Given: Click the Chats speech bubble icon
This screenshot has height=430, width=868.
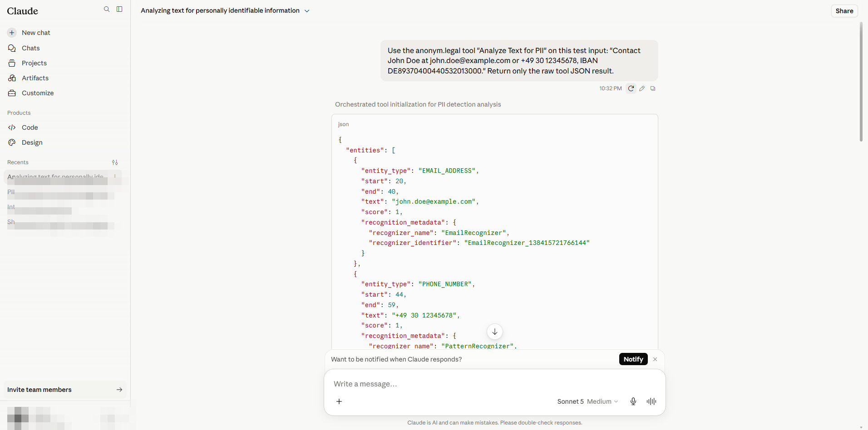Looking at the screenshot, I should click(x=12, y=48).
